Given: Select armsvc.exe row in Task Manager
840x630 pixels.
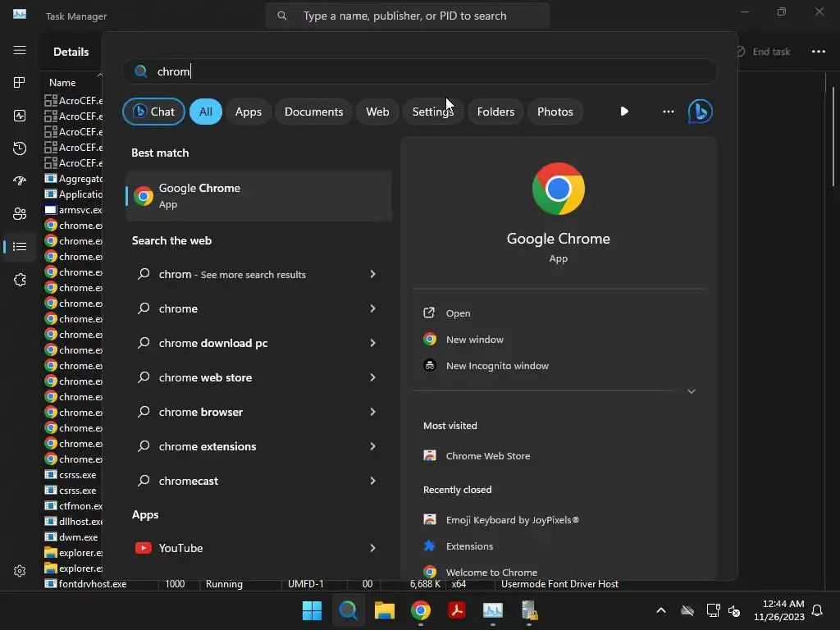Looking at the screenshot, I should 73,210.
